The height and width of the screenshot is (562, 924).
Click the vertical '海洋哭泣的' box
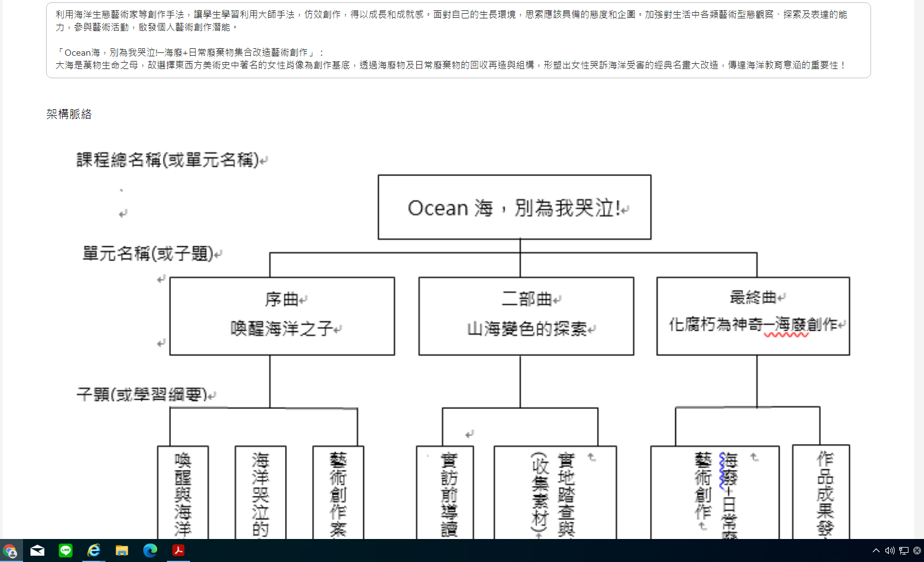pos(260,493)
